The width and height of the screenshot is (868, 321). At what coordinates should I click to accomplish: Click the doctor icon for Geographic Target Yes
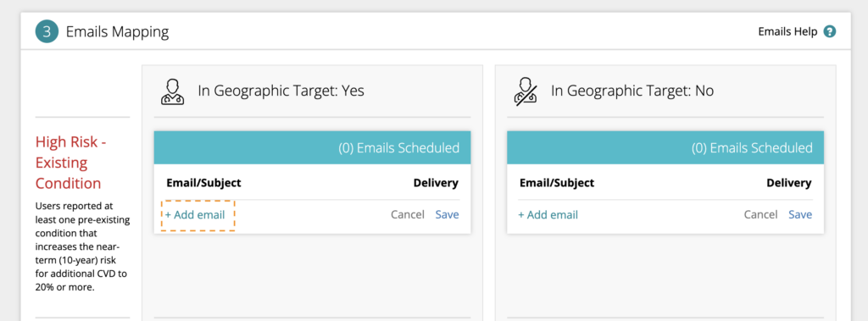click(x=173, y=91)
